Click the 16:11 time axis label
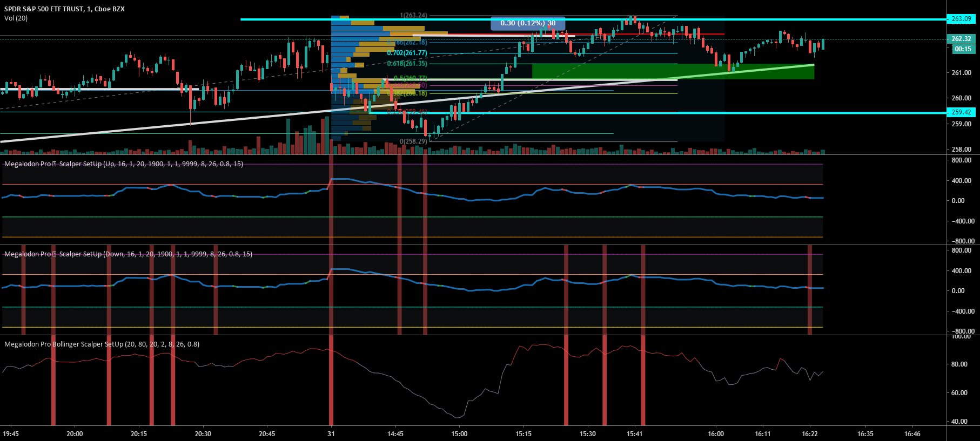Viewport: 980px width, 441px height. click(763, 434)
